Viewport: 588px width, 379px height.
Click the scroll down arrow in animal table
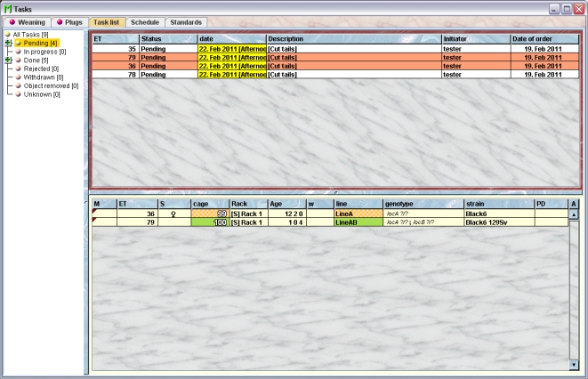tap(574, 364)
